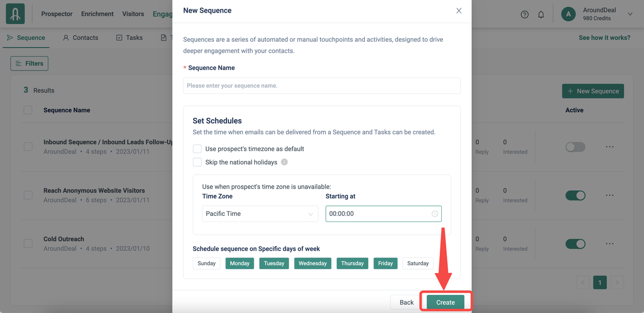Expand the AroundDeal account menu chevron
Screen dimensions: 644x313
(630, 15)
